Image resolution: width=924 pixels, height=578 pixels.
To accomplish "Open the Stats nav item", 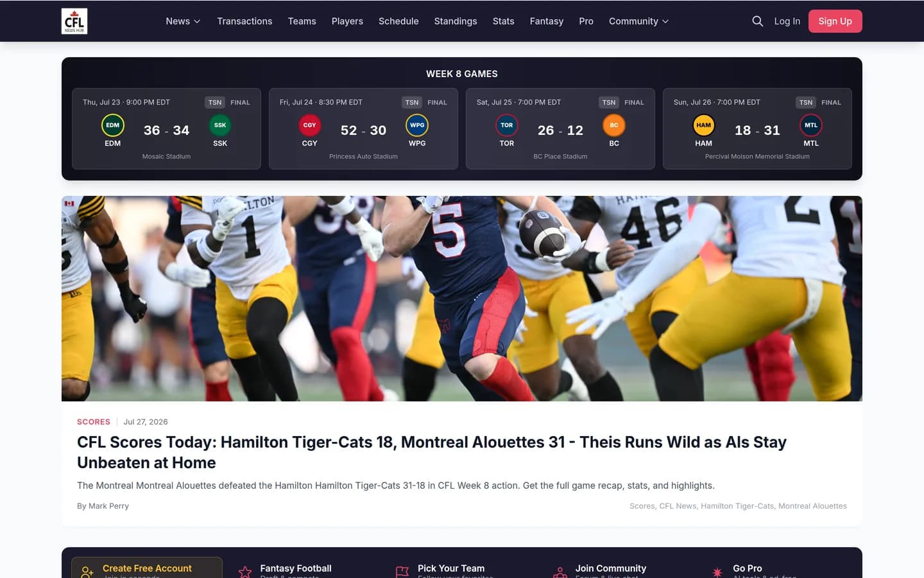I will 503,21.
